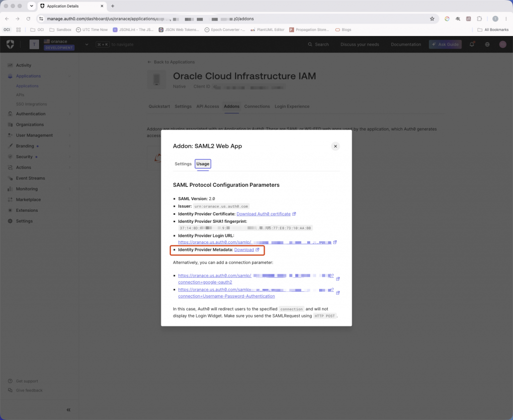The image size is (513, 420).
Task: Reload the page in the browser
Action: (28, 19)
